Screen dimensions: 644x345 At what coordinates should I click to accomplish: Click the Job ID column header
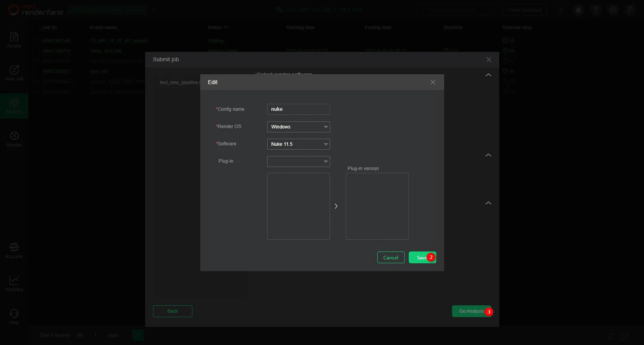tap(49, 28)
